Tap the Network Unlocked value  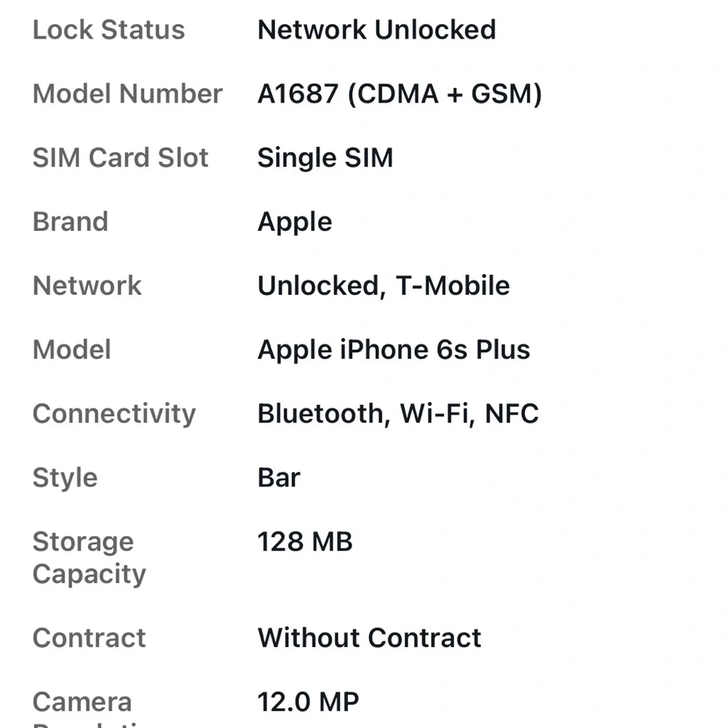pos(376,30)
